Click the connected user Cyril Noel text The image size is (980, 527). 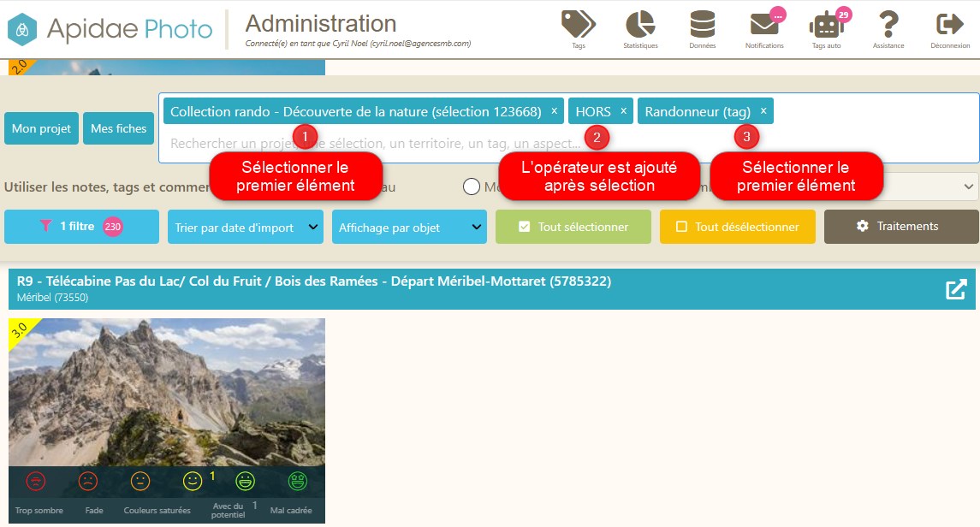point(358,43)
